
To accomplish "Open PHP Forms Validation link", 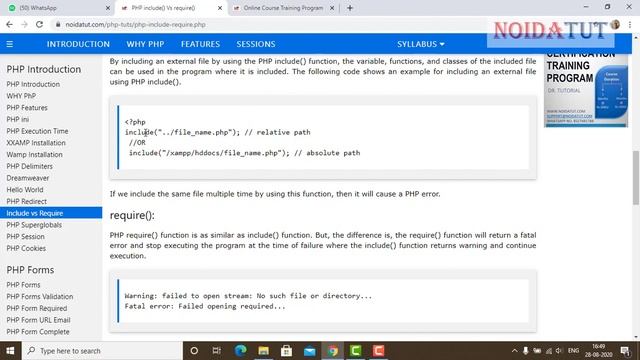I will (x=40, y=297).
